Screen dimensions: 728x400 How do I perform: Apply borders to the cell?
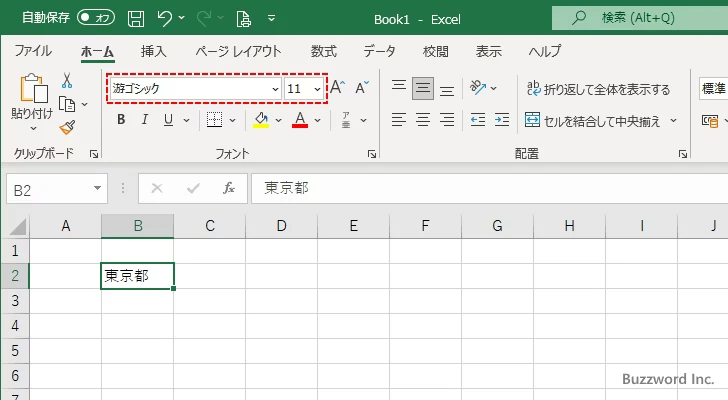point(214,120)
